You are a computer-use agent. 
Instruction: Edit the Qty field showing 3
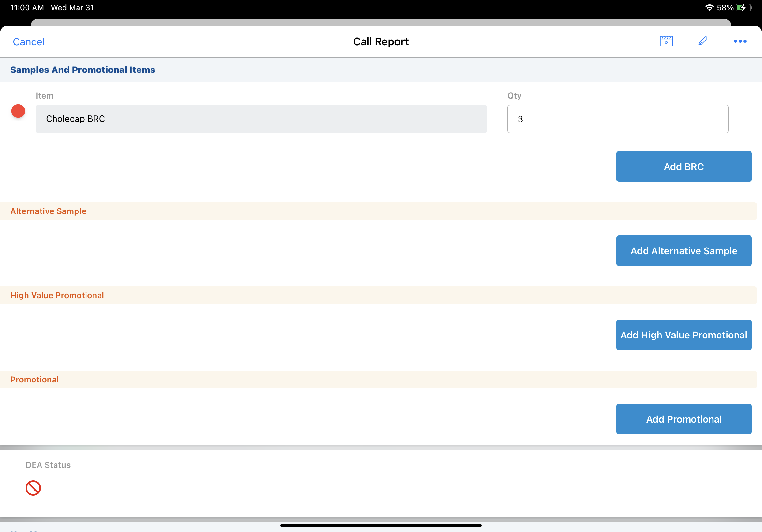[x=618, y=119]
